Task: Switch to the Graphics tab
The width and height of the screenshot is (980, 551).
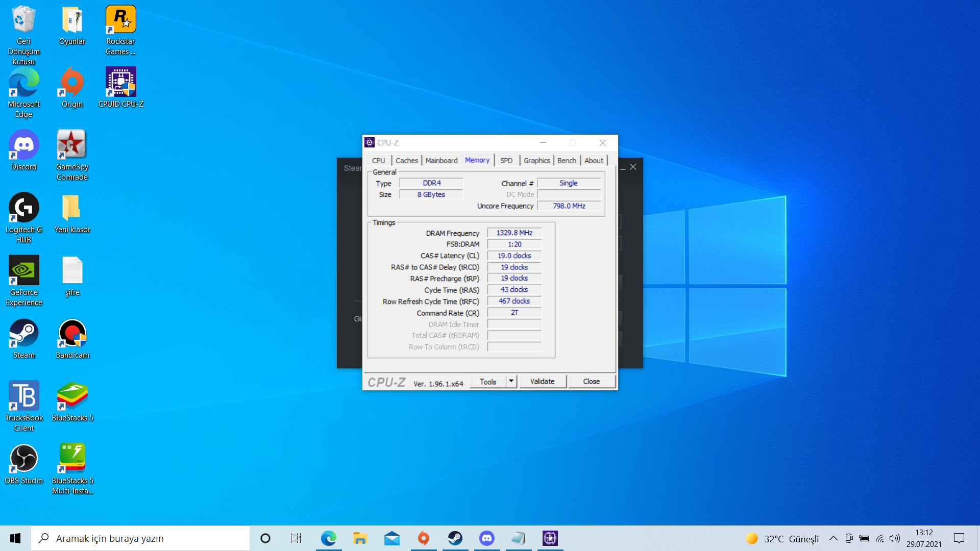Action: 537,161
